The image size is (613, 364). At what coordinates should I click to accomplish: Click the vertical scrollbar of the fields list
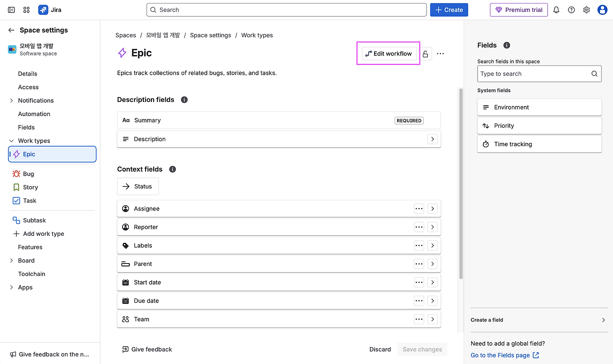461,182
